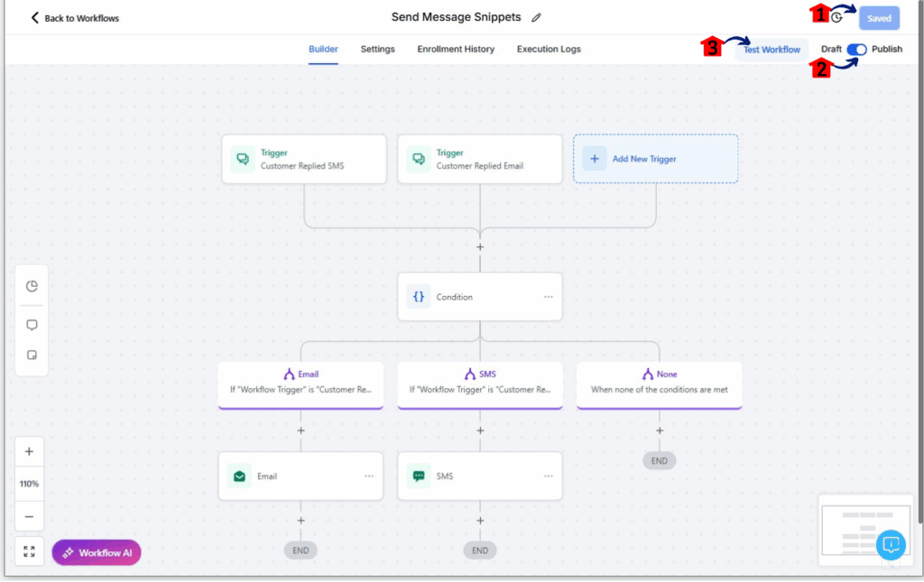The height and width of the screenshot is (582, 924).
Task: Open Execution Logs tab
Action: pyautogui.click(x=549, y=49)
